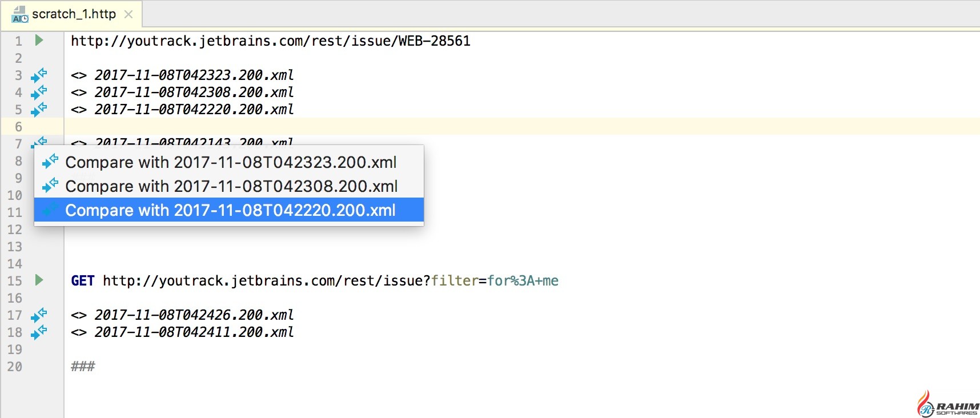
Task: Close the scratch_1.http tab
Action: pyautogui.click(x=128, y=14)
